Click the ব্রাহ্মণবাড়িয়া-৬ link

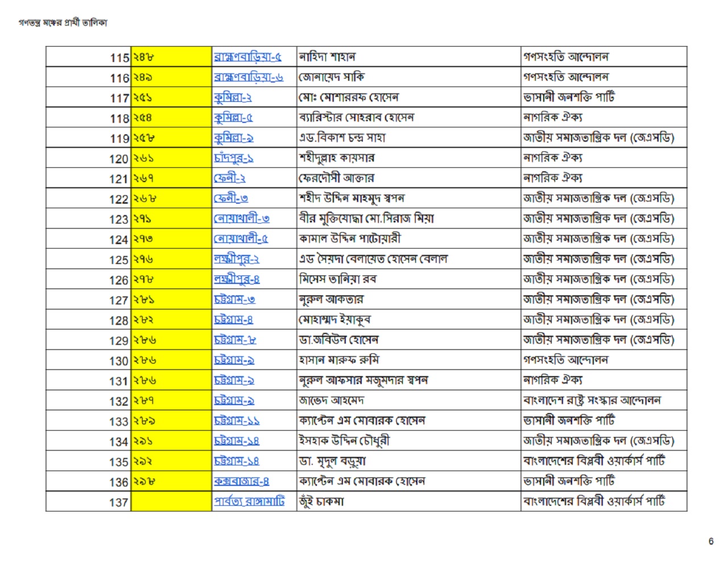coord(249,77)
